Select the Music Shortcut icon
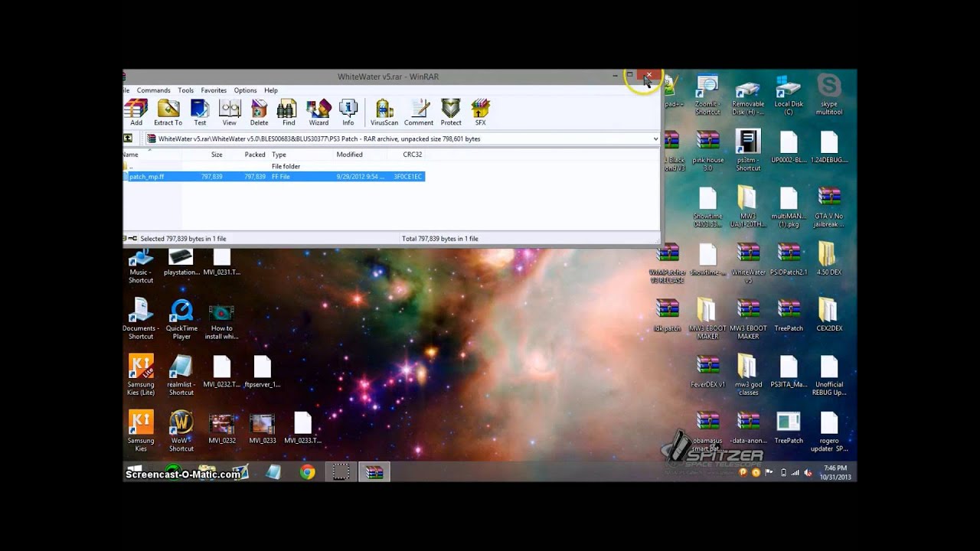 (x=141, y=266)
